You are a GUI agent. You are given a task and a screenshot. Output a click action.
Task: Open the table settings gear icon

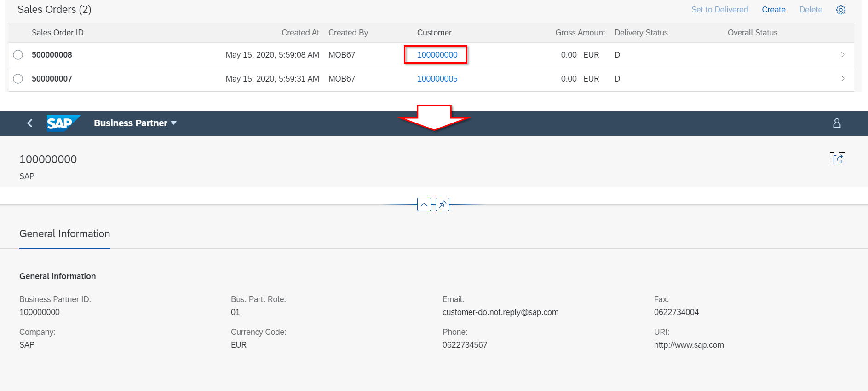tap(841, 10)
